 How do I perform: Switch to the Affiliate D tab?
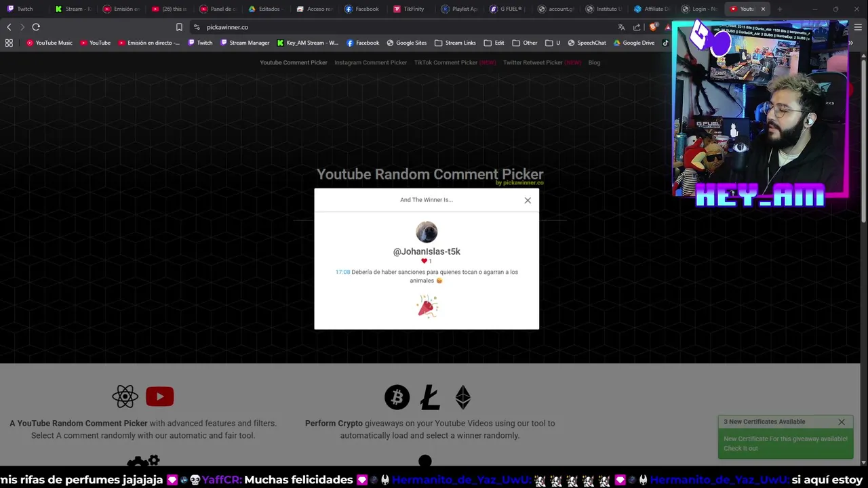point(652,9)
